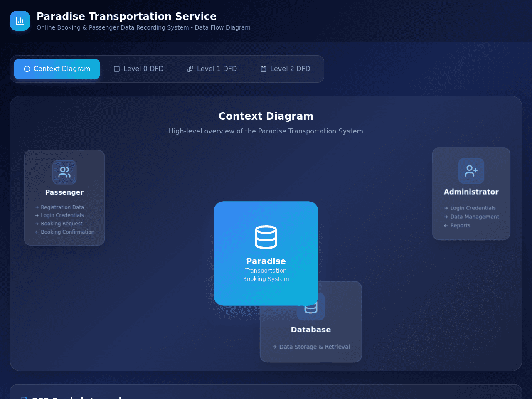The width and height of the screenshot is (532, 399).
Task: Click the Data Storage & Retrieval item
Action: (311, 347)
